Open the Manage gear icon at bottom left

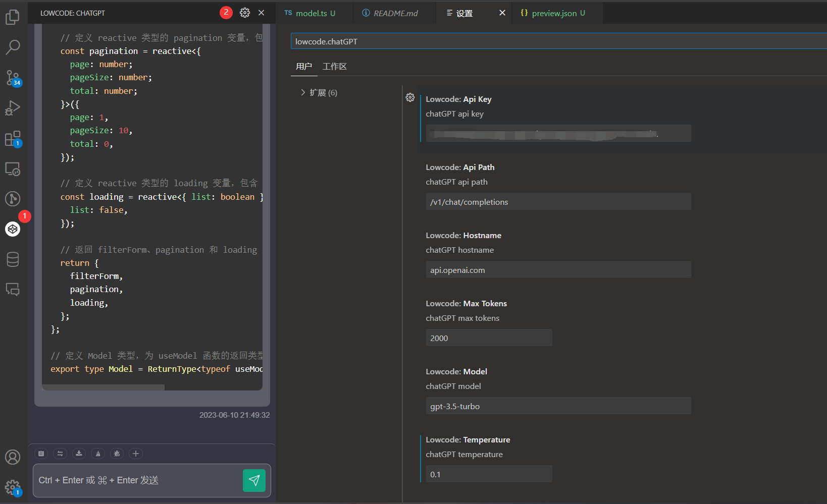13,487
